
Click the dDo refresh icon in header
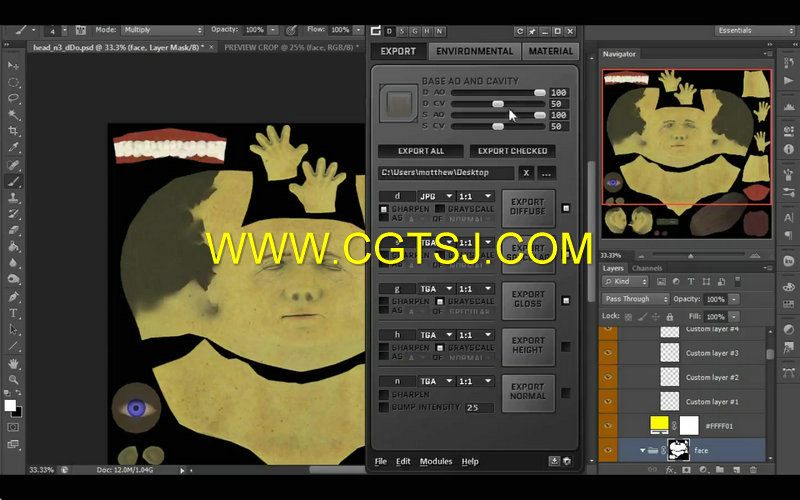point(519,31)
